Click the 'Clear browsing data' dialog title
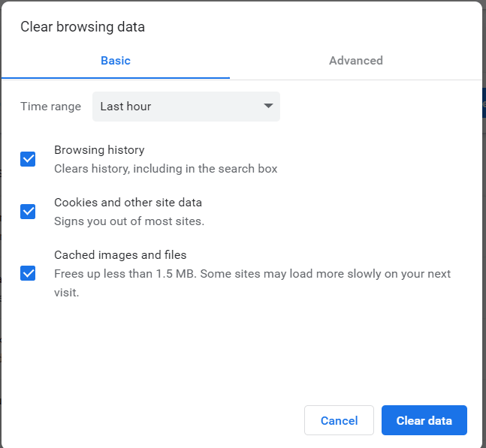This screenshot has width=486, height=448. (83, 27)
